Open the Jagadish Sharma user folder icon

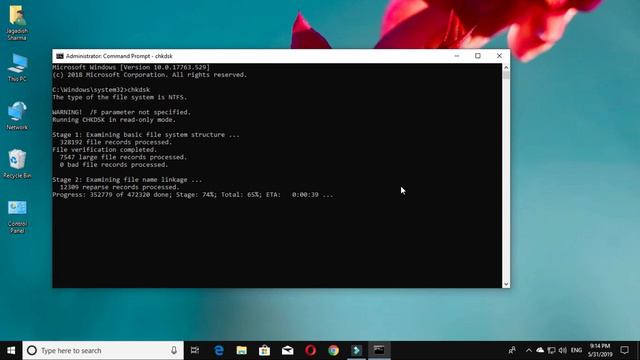[17, 22]
